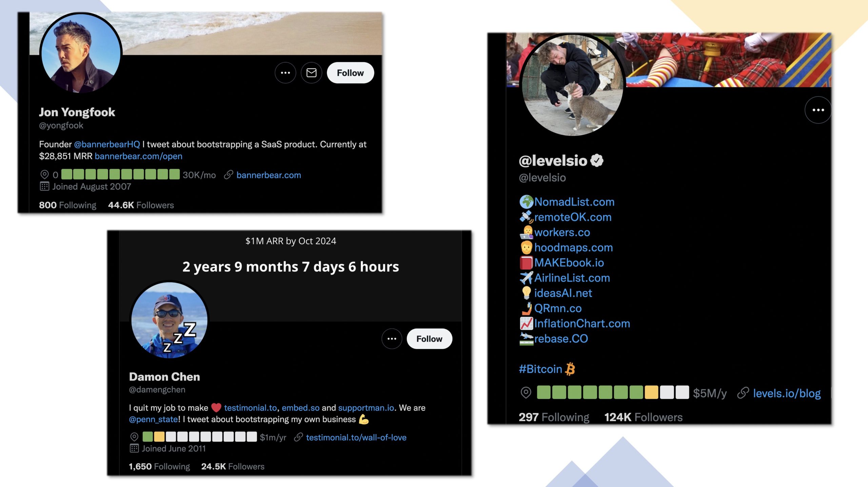Click the revenue progress bar on Jon Yongfook's profile
Viewport: 868px width, 487px height.
point(120,175)
